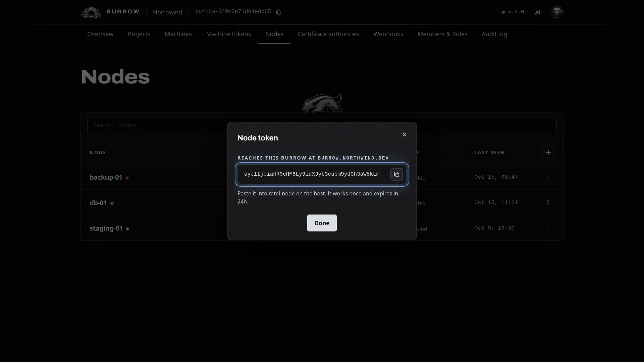This screenshot has height=362, width=644.
Task: Switch to the Machines tab
Action: tap(178, 34)
